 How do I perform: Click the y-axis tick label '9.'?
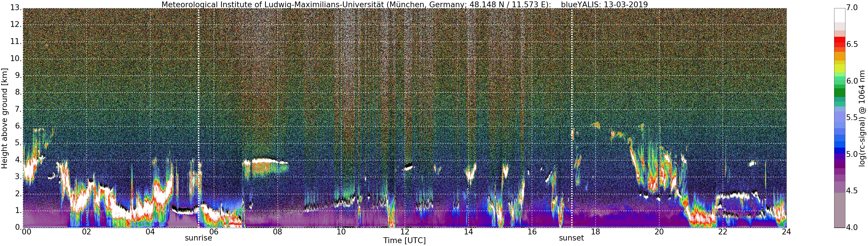coord(19,76)
